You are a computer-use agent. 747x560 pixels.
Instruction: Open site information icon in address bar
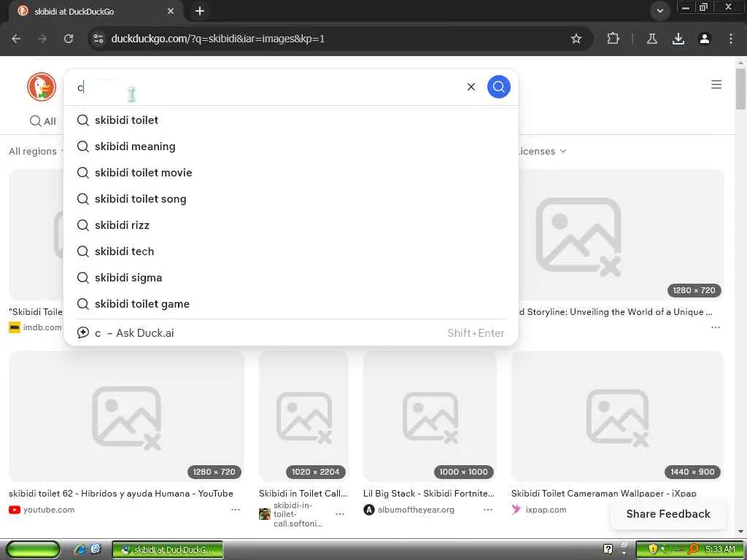[98, 39]
